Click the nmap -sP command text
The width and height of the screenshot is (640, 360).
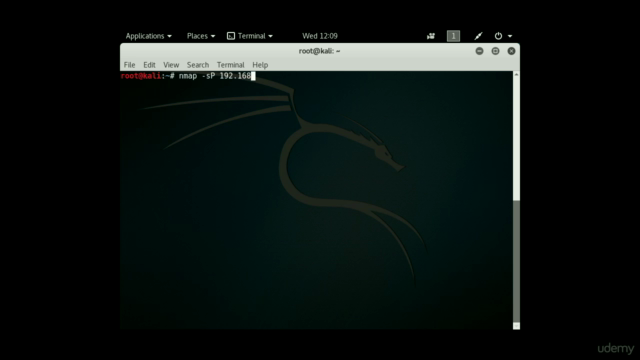pos(215,76)
